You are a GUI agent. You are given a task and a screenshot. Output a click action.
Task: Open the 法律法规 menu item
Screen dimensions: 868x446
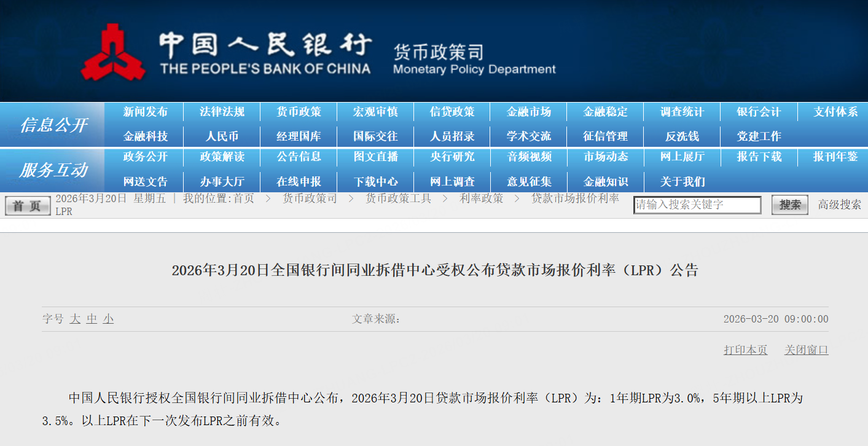click(222, 112)
